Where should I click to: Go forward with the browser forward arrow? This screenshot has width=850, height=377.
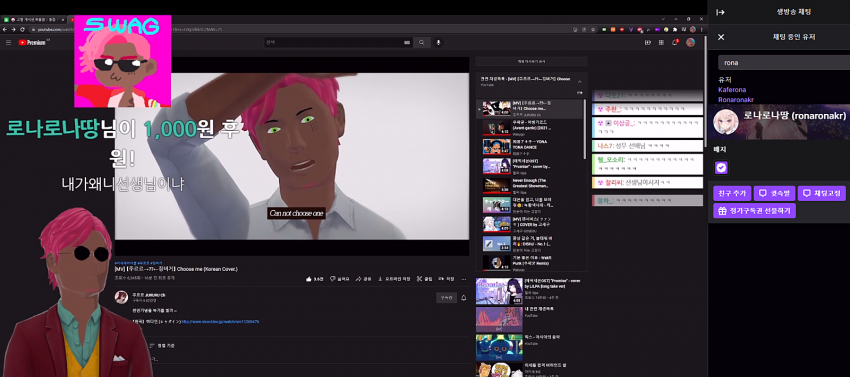[14, 29]
